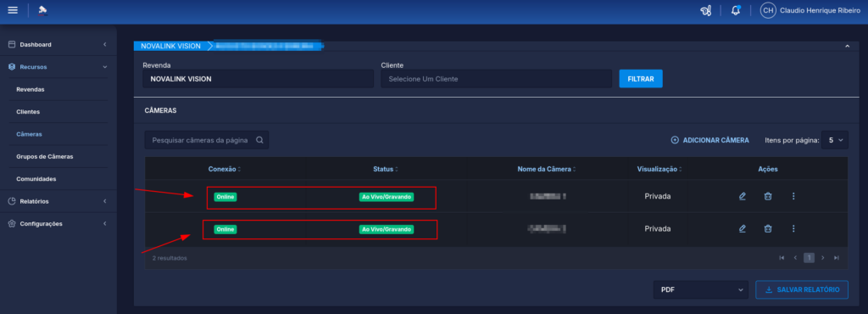
Task: Click the CH user avatar
Action: tap(768, 10)
